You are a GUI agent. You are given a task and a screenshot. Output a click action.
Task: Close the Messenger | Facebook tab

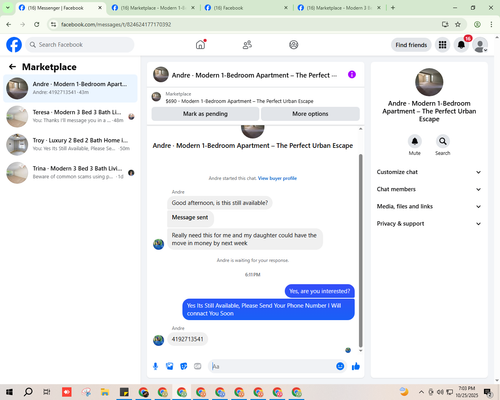coord(100,8)
